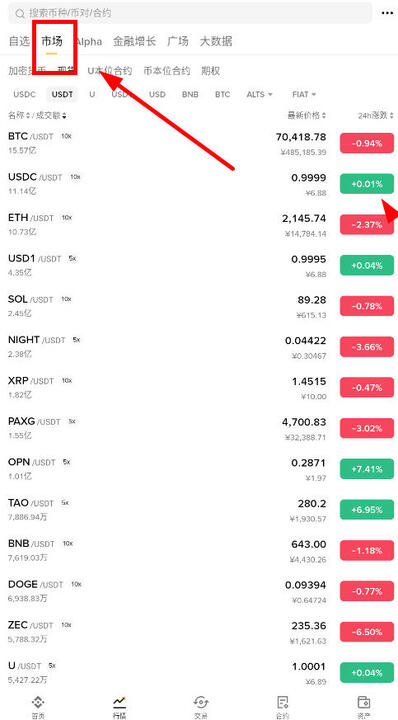Select the USDT quote filter
The height and width of the screenshot is (720, 398).
click(62, 95)
